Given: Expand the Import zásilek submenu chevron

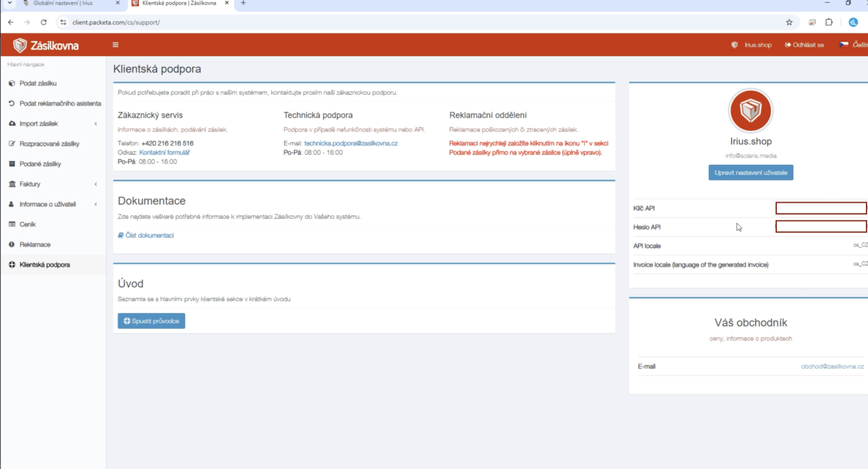Looking at the screenshot, I should tap(96, 124).
